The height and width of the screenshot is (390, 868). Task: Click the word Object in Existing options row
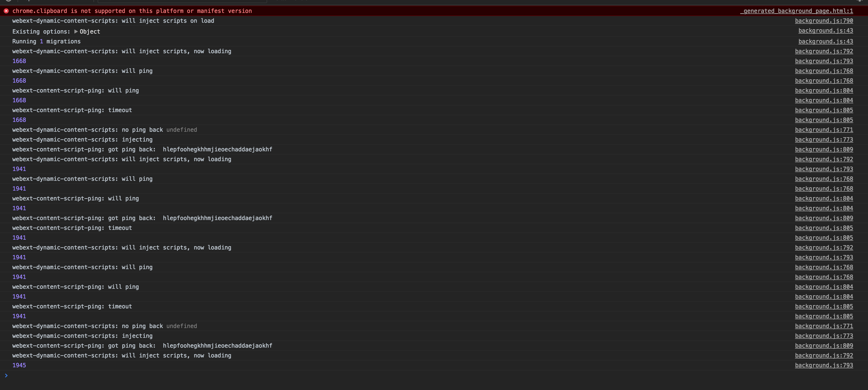pyautogui.click(x=90, y=32)
